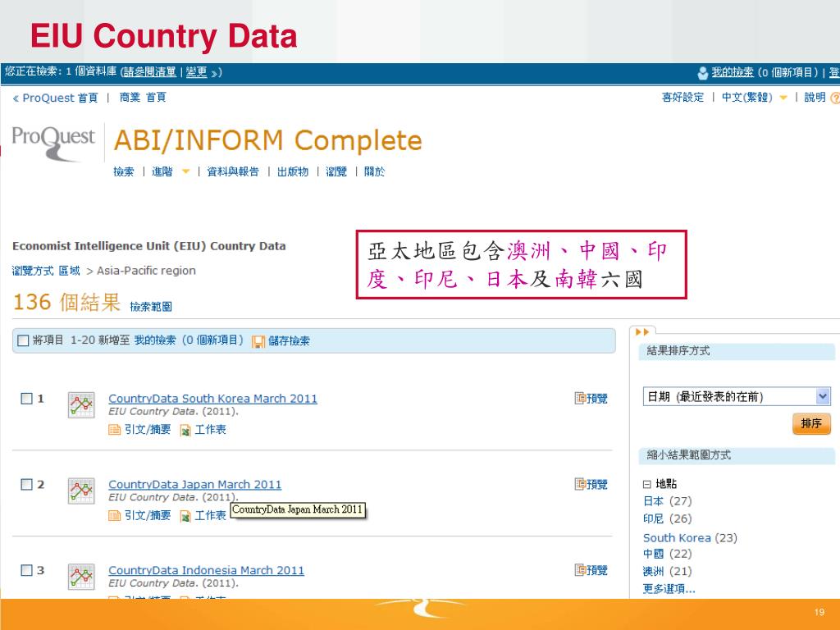
Task: Click 儲存檢索 save search link
Action: click(289, 340)
